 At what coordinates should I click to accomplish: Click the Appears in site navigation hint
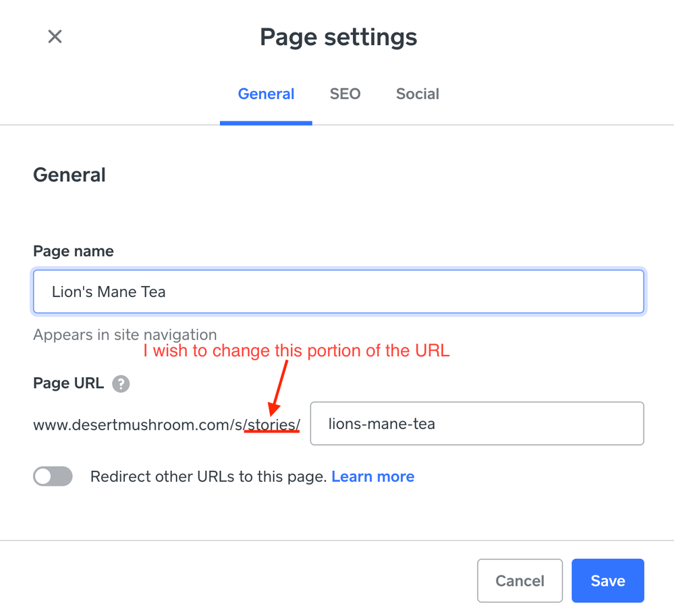(125, 335)
